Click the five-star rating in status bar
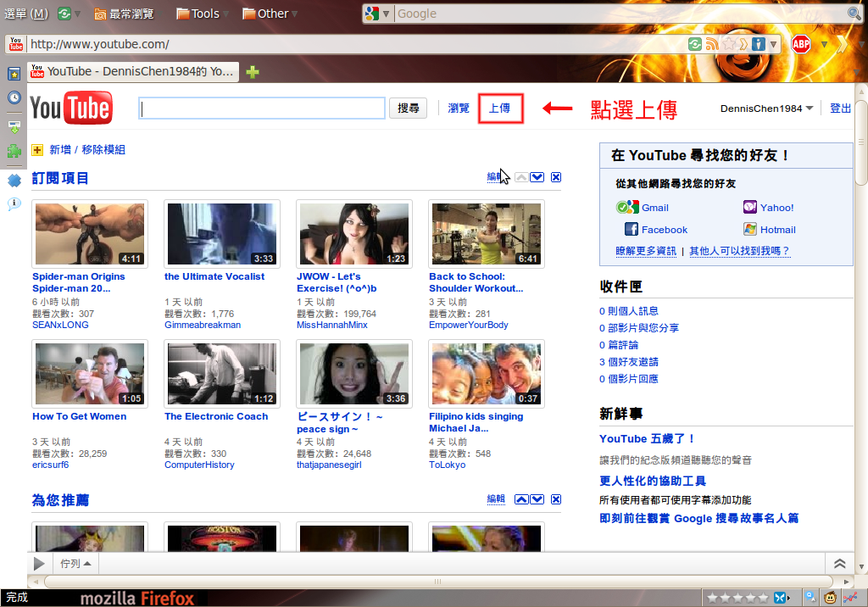 pyautogui.click(x=737, y=598)
